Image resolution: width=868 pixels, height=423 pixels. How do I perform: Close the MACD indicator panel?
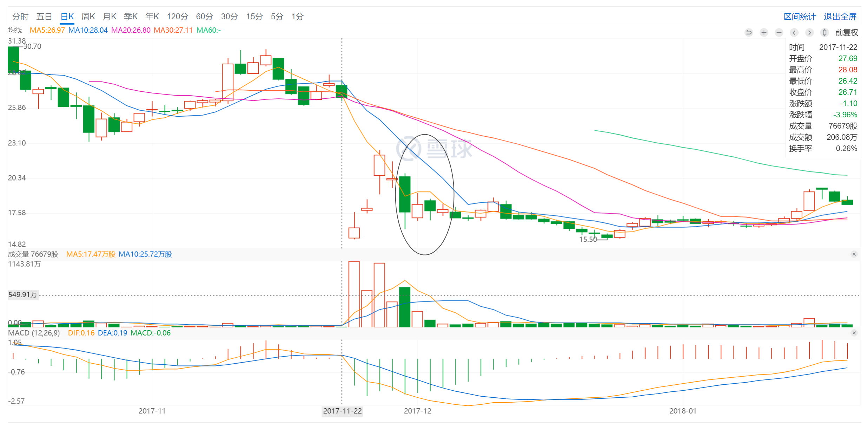854,333
